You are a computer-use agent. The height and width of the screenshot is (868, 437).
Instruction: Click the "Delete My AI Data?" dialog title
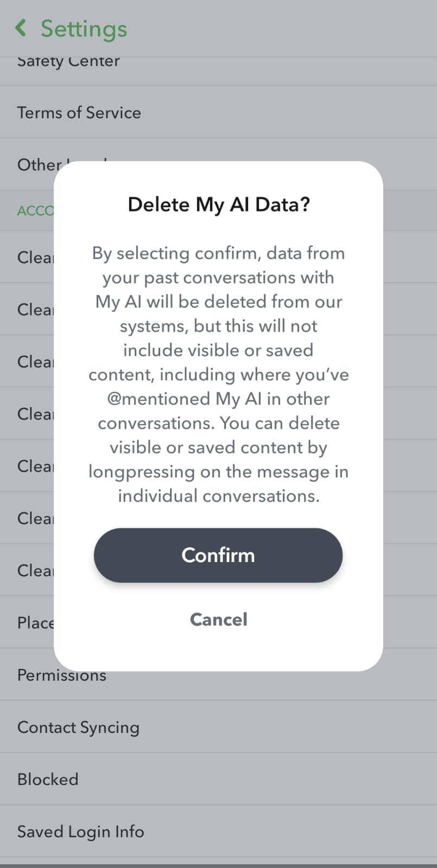[x=218, y=205]
